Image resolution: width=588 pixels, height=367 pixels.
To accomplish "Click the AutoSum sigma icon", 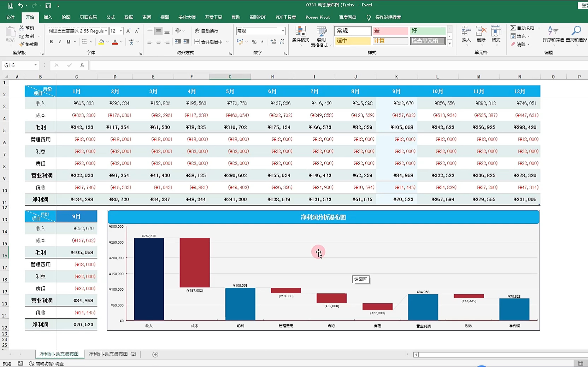I will tap(513, 28).
